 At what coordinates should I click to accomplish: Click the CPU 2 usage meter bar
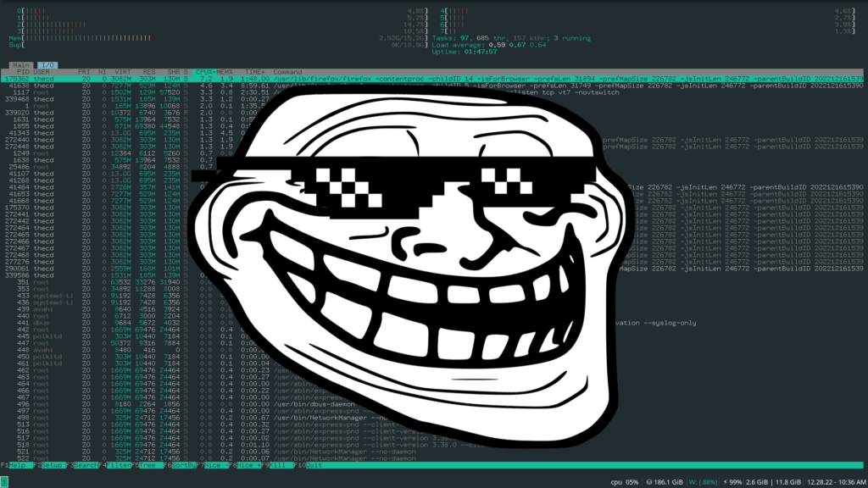(222, 25)
